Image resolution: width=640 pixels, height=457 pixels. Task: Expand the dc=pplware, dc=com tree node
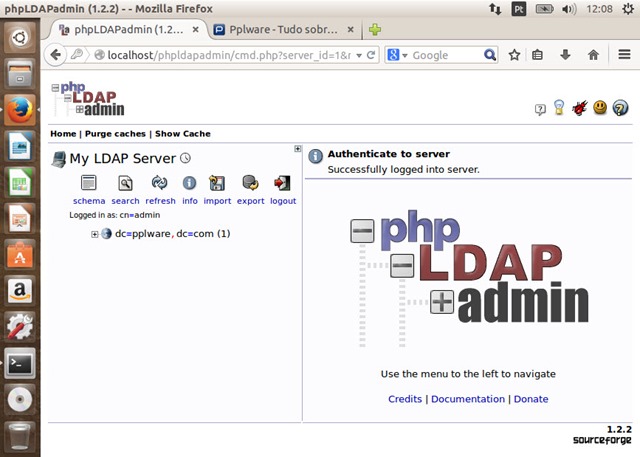(95, 234)
